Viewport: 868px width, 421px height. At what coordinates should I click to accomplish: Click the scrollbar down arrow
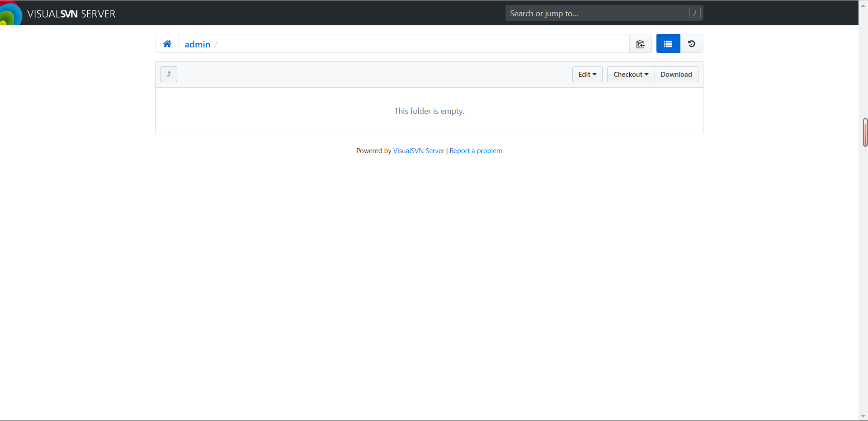pyautogui.click(x=863, y=416)
